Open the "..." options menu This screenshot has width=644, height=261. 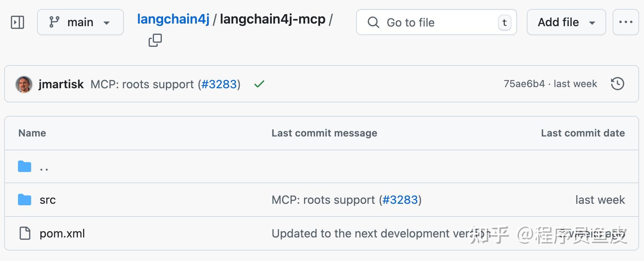click(626, 22)
